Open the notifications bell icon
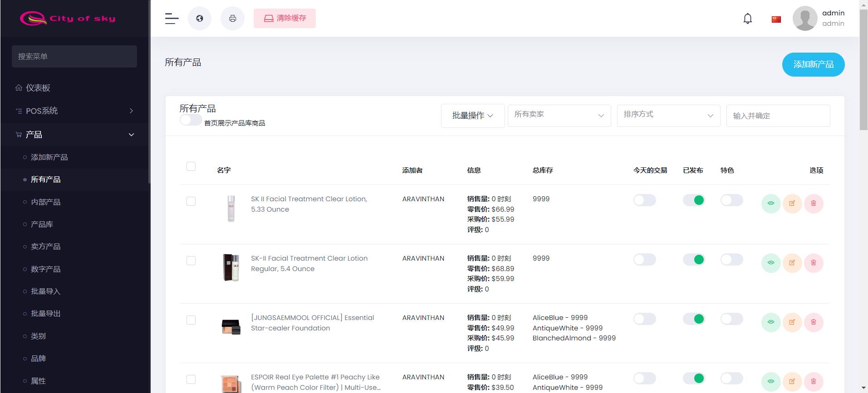 pos(748,19)
